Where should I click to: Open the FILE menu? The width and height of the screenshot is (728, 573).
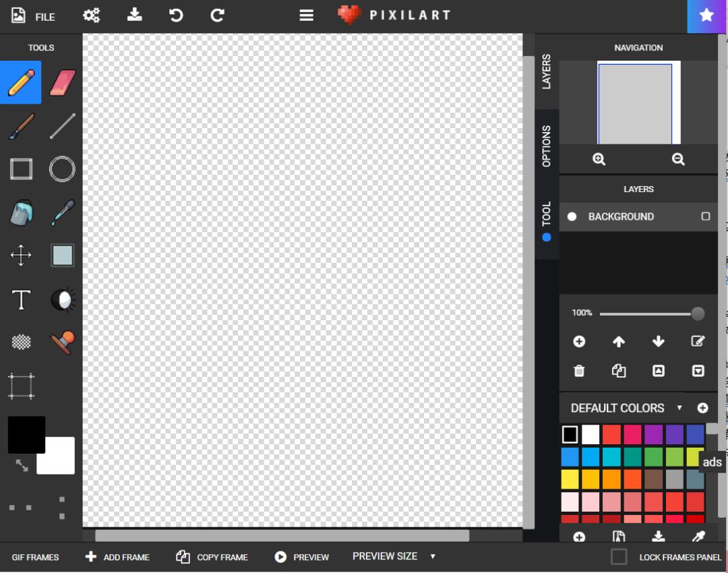(32, 16)
